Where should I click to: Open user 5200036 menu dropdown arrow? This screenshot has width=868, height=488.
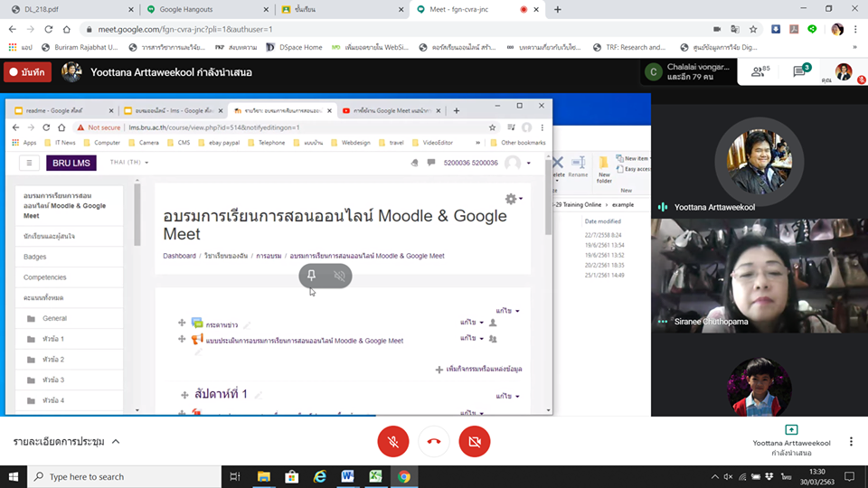coord(529,163)
